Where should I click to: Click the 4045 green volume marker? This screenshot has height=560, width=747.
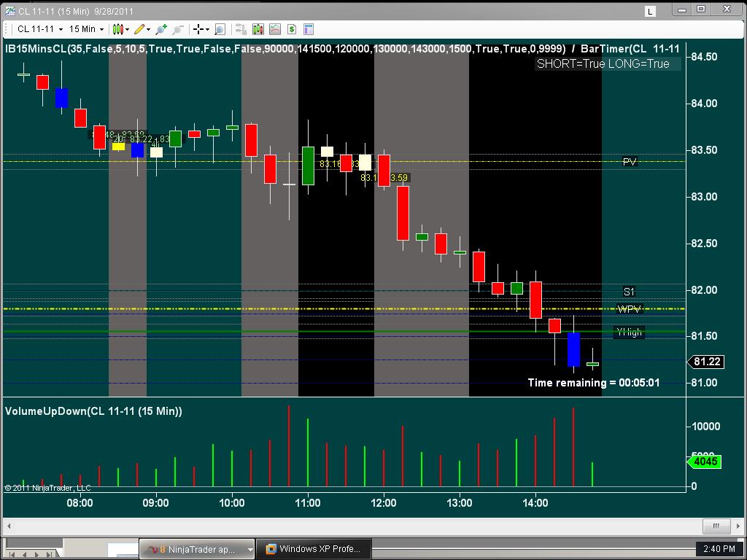704,462
